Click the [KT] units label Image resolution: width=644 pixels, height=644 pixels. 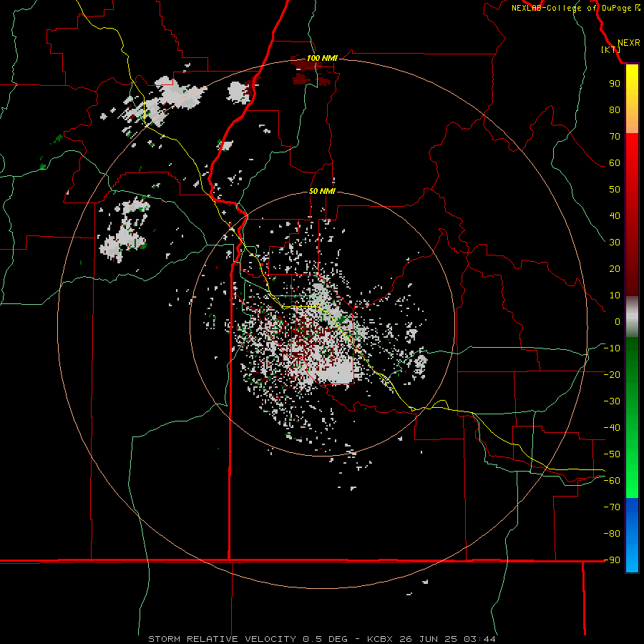(x=610, y=49)
